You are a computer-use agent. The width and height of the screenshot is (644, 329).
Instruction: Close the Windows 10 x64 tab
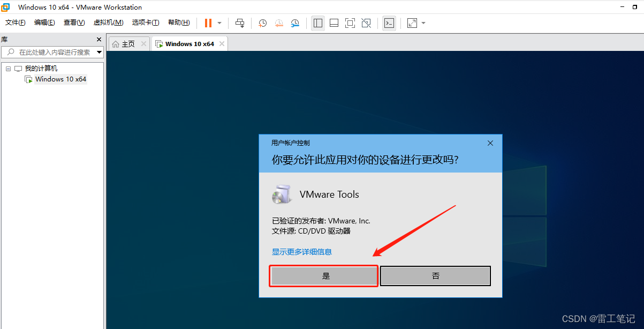pyautogui.click(x=222, y=44)
